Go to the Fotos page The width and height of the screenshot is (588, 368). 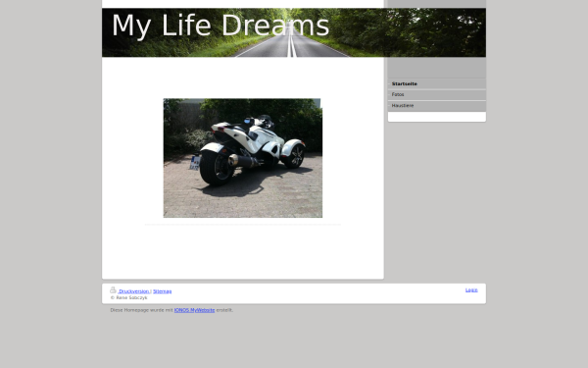pos(436,94)
